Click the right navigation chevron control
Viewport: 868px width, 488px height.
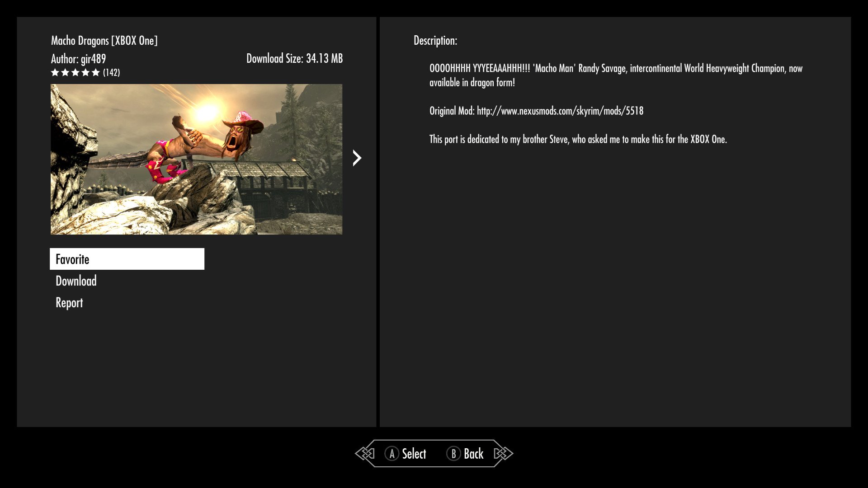(x=357, y=157)
